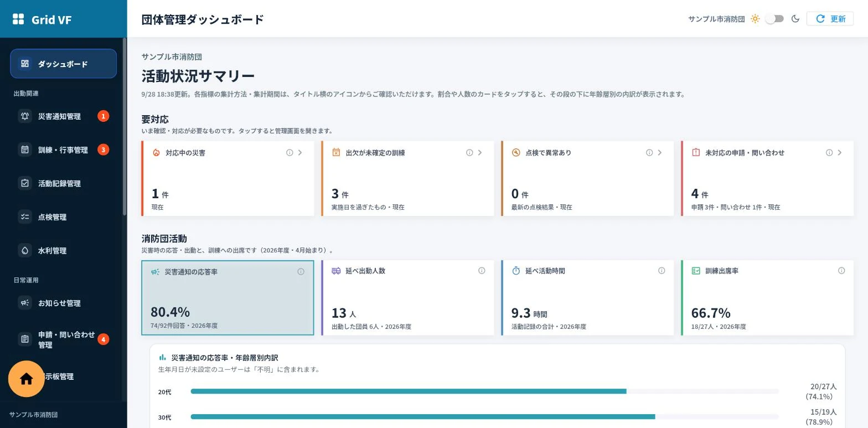Open お知らせ管理 in the sidebar

(x=63, y=303)
